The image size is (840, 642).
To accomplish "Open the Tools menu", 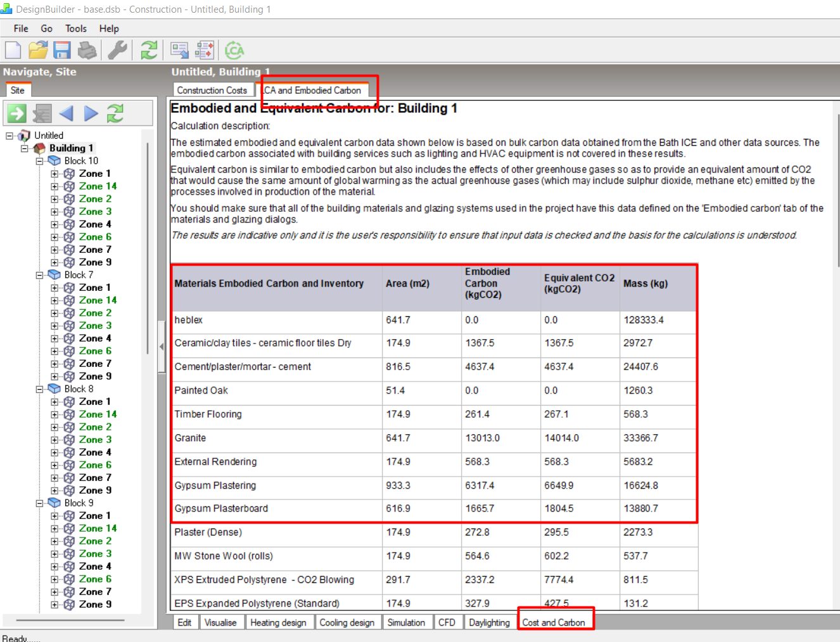I will [x=75, y=29].
